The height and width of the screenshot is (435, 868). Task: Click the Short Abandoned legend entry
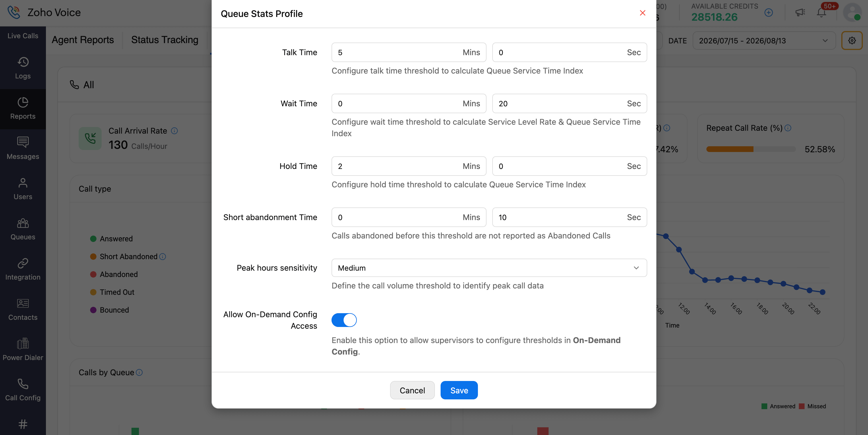coord(124,257)
